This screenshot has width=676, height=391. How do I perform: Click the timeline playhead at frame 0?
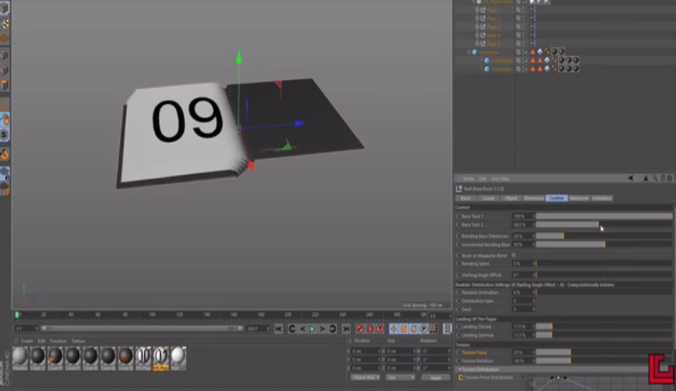coord(17,315)
